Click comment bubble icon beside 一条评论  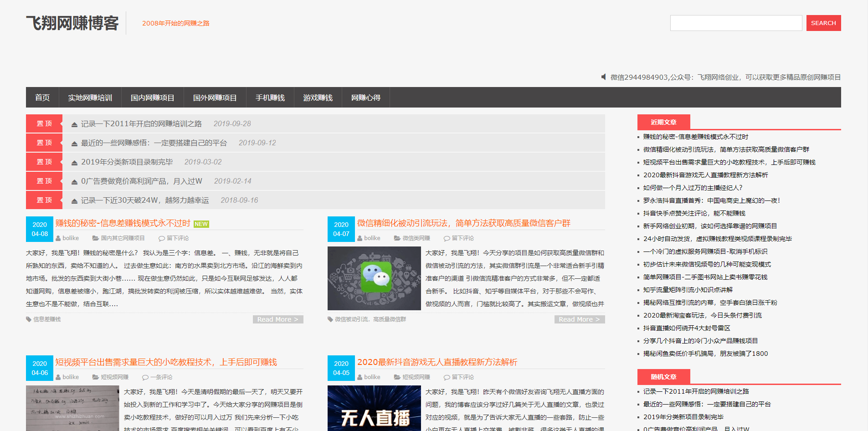coord(145,377)
